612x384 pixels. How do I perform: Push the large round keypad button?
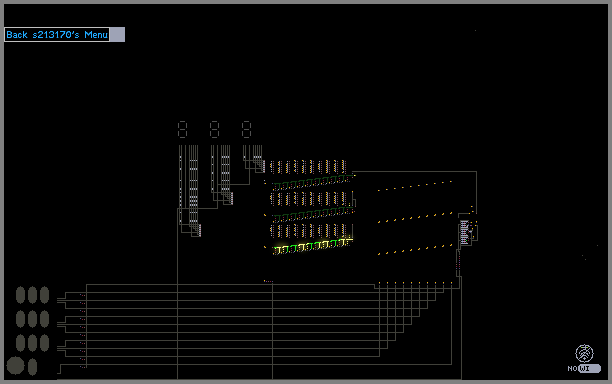tap(15, 366)
